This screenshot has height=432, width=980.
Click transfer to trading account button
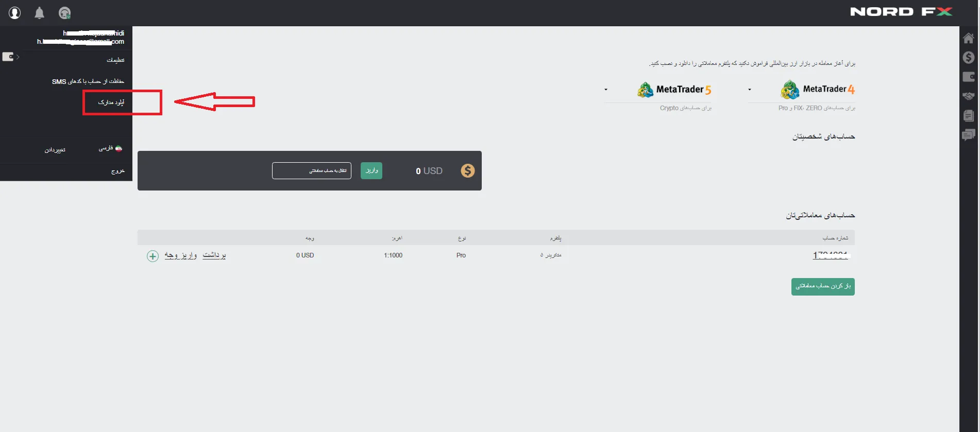click(x=312, y=170)
